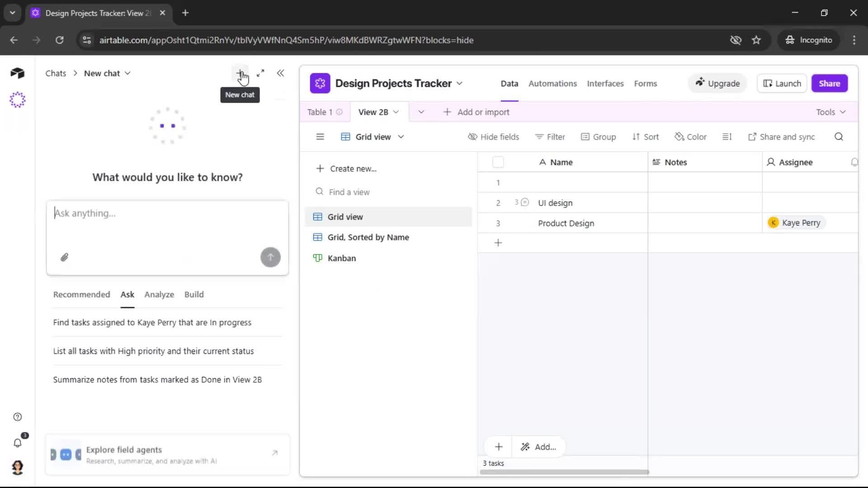Click the Share button

[829, 83]
